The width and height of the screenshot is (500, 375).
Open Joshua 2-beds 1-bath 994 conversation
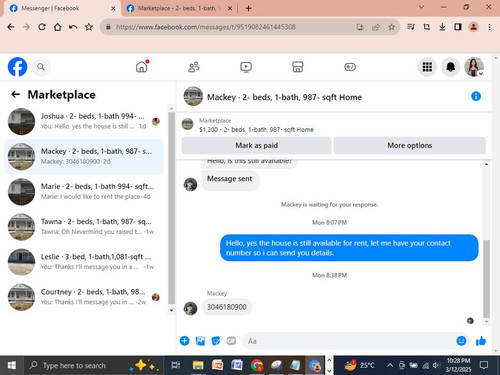[83, 121]
